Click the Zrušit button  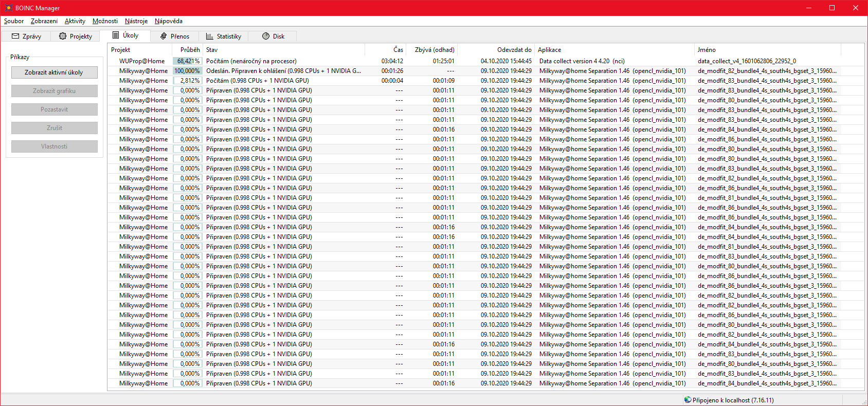click(x=54, y=128)
